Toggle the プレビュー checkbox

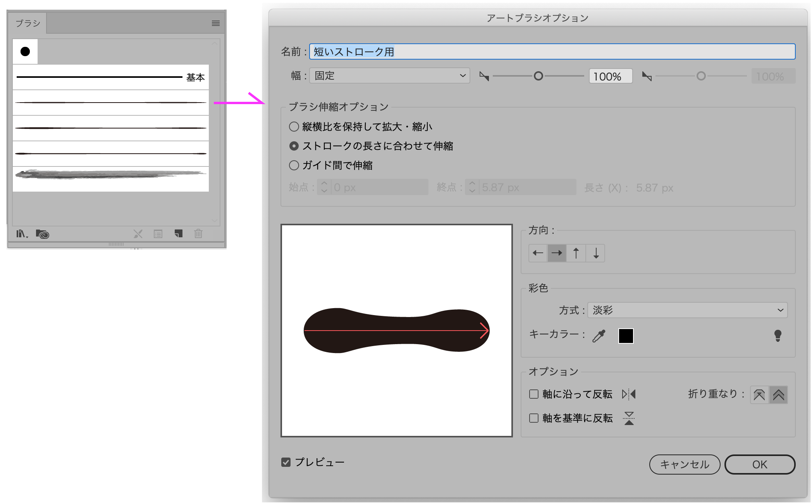click(x=286, y=462)
